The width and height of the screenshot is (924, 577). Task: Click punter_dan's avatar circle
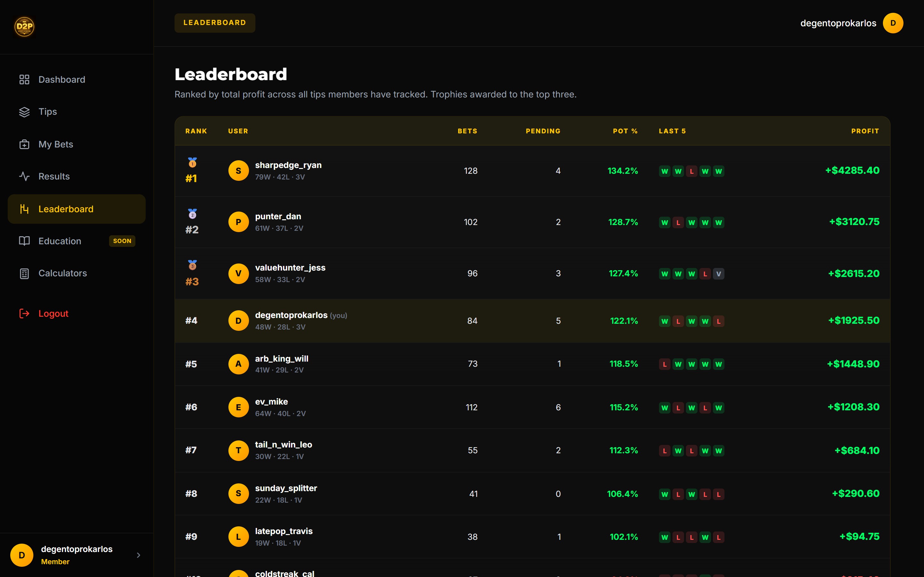pos(238,222)
